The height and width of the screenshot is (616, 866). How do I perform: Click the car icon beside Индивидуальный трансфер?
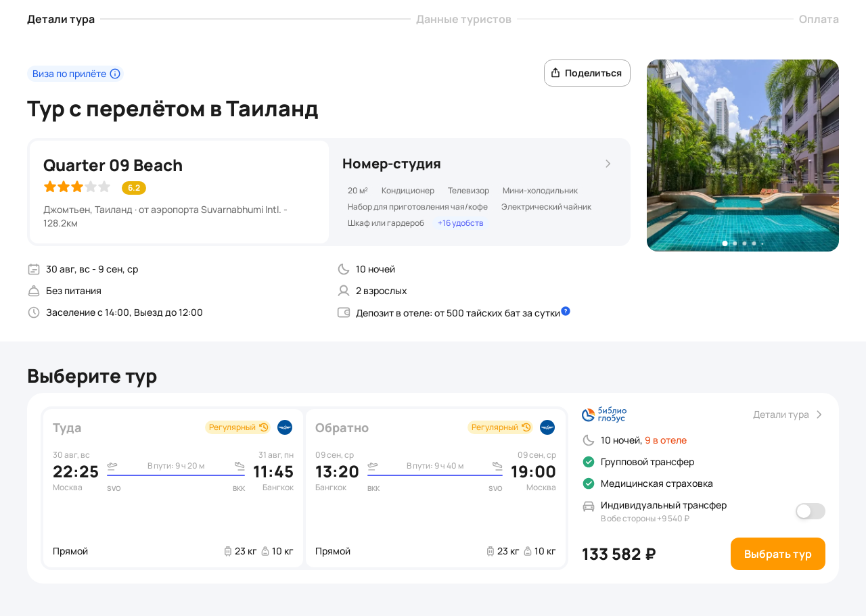589,506
